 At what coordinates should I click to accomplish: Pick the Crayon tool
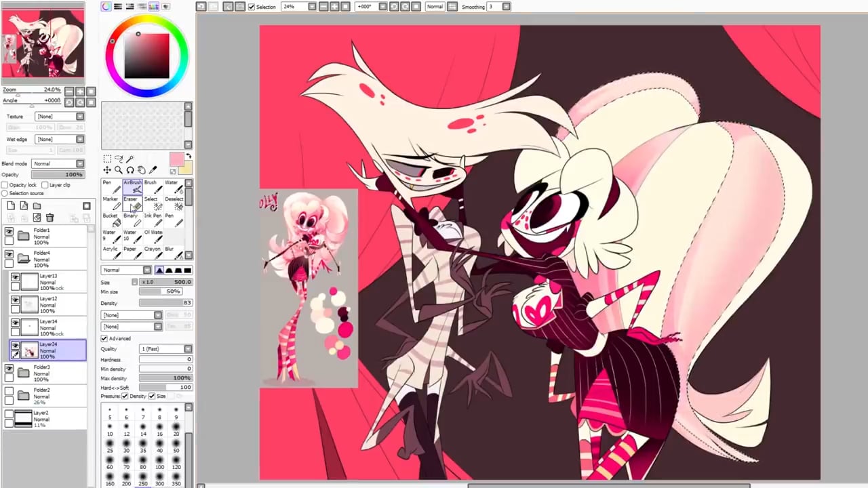pos(153,252)
